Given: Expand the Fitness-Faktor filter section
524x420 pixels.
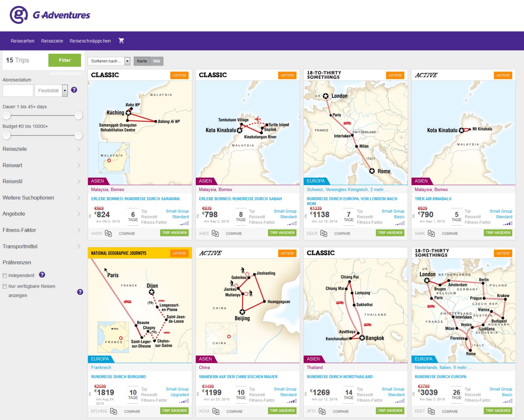Looking at the screenshot, I should pyautogui.click(x=41, y=230).
